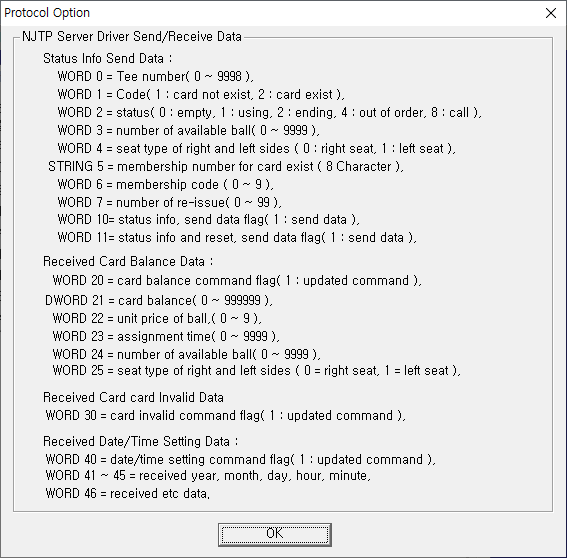Select the WORD 0 Tee number line
567x558 pixels.
[x=155, y=76]
